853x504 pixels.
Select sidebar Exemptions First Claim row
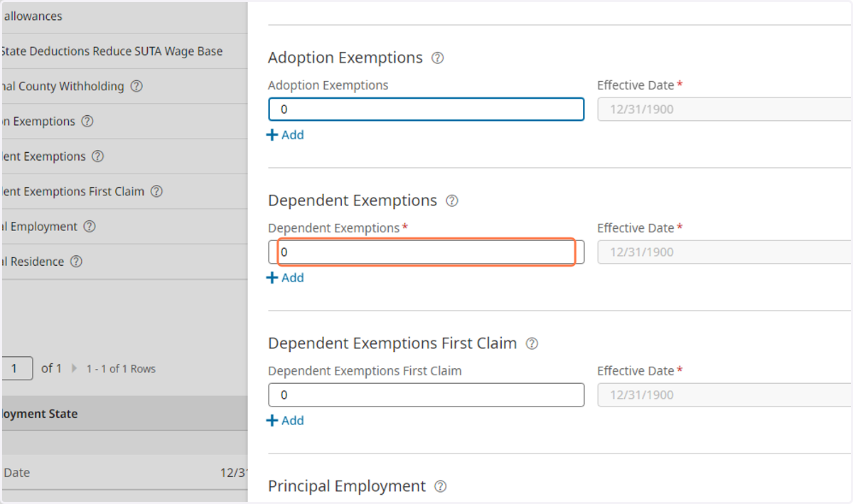pos(124,192)
